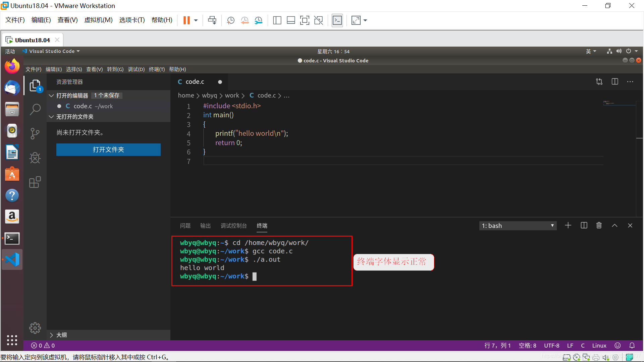Take a snapshot of the virtual machine
644x362 pixels.
click(x=230, y=20)
